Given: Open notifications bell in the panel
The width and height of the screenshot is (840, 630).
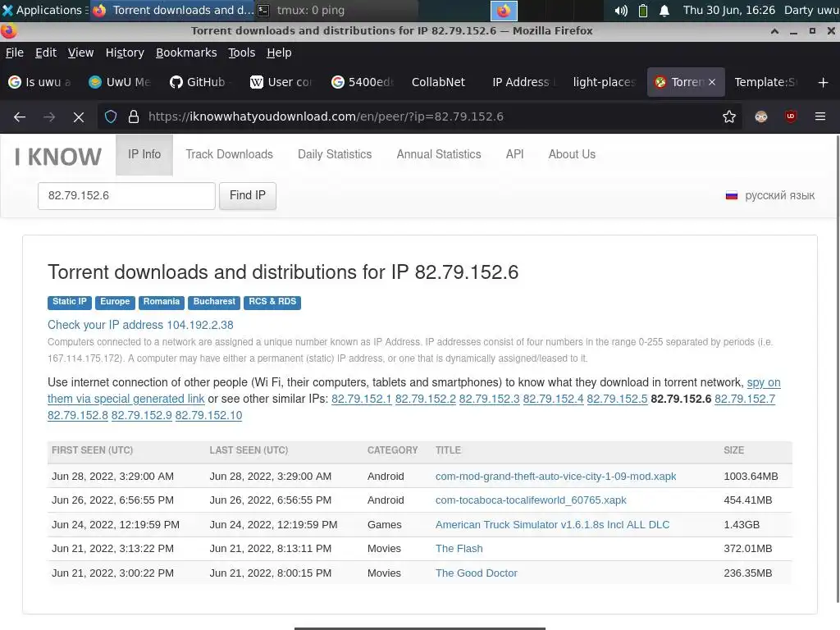Looking at the screenshot, I should pyautogui.click(x=664, y=10).
